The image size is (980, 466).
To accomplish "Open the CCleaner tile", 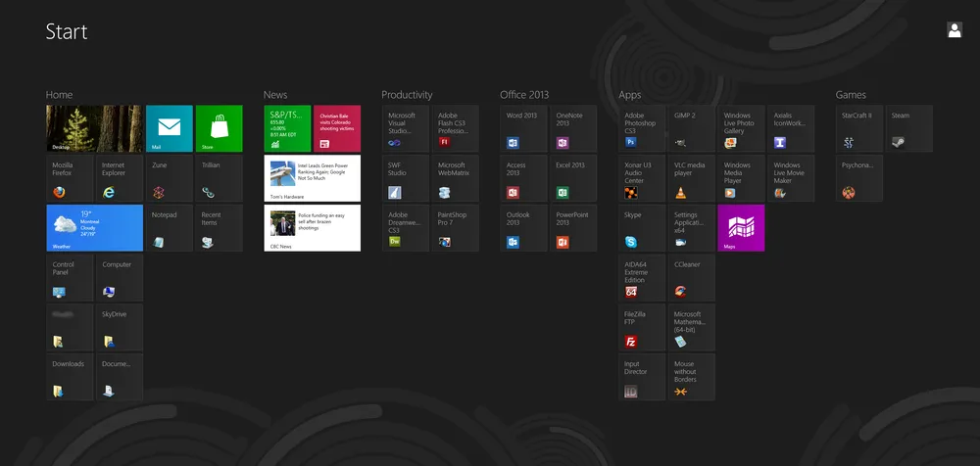I will [692, 278].
